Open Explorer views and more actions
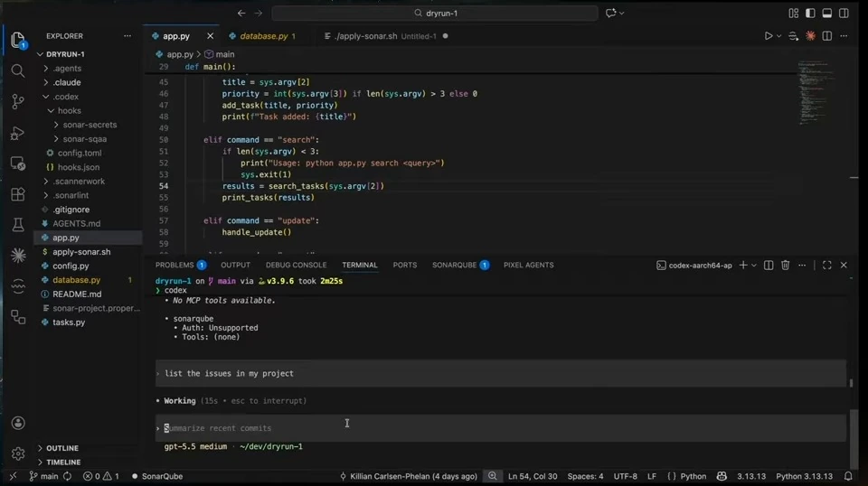This screenshot has width=868, height=486. click(x=127, y=36)
